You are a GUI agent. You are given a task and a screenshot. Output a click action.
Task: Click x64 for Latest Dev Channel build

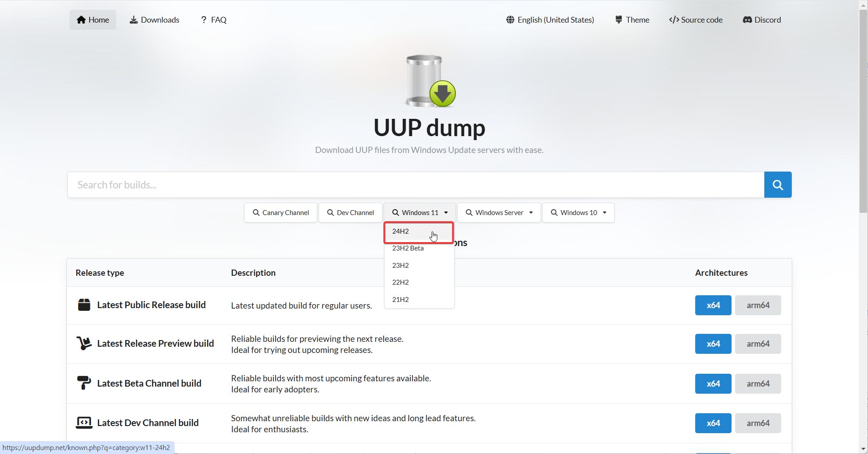pyautogui.click(x=713, y=423)
